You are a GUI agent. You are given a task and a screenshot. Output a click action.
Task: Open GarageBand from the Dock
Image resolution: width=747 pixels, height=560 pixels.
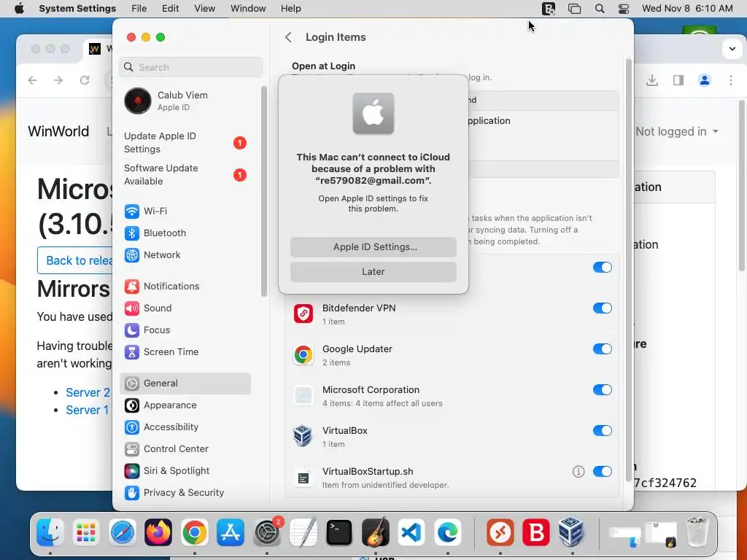tap(376, 532)
